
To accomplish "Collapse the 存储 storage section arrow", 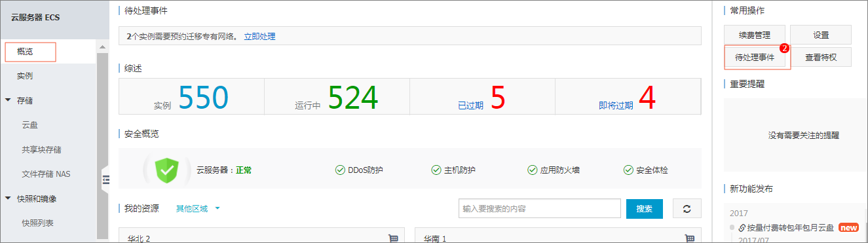I will pyautogui.click(x=8, y=100).
